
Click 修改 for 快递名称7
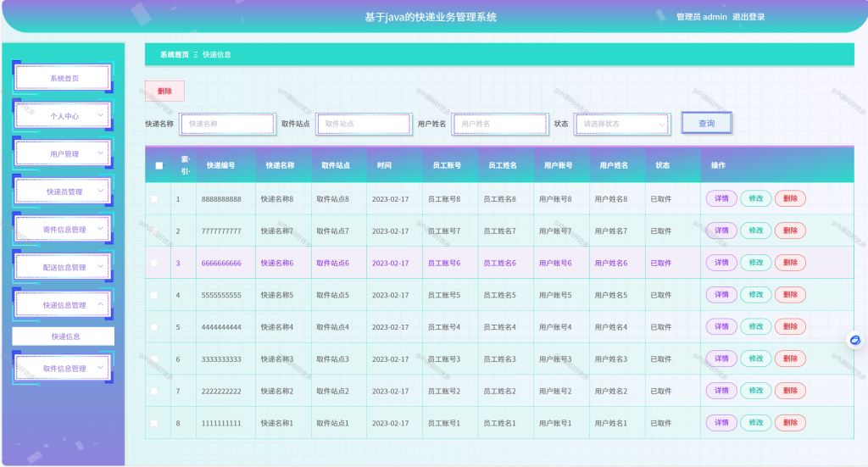point(755,231)
